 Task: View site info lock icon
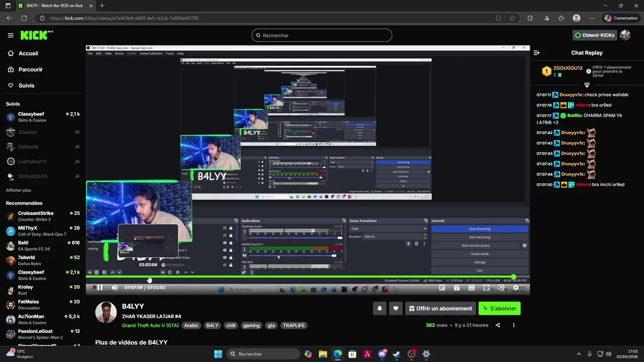click(42, 18)
